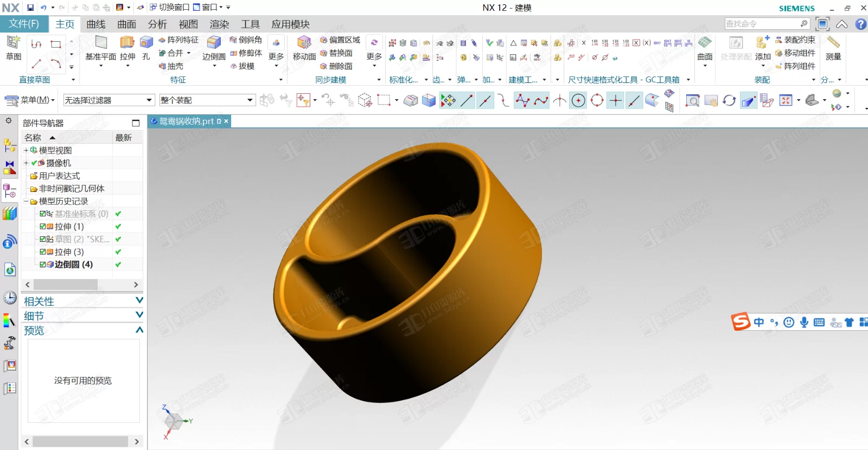Viewport: 868px width, 450px height.
Task: Click the help question mark icon
Action: [x=860, y=24]
